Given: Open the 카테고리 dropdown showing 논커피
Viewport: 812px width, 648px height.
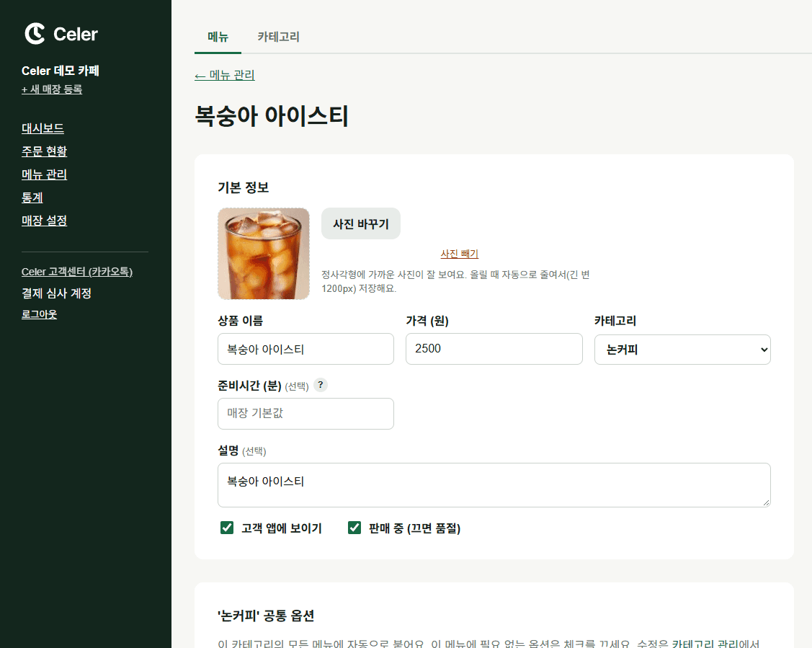Looking at the screenshot, I should (x=682, y=350).
